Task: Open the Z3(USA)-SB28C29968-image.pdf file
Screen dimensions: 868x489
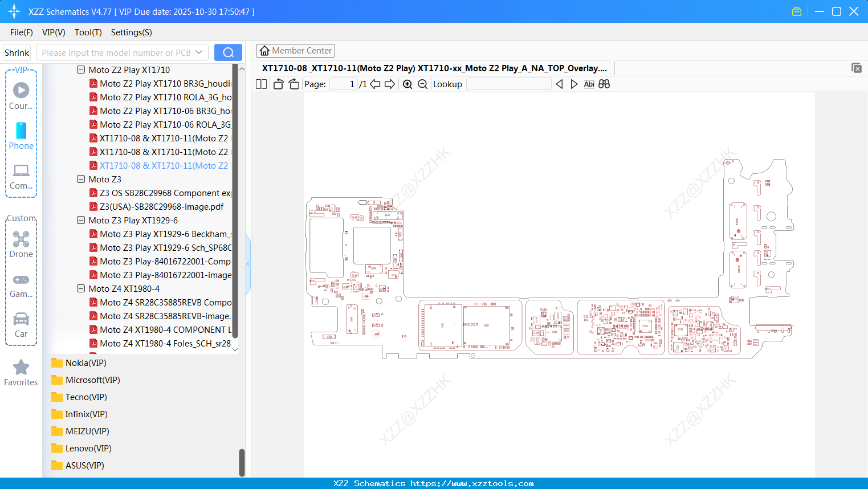Action: (x=161, y=207)
